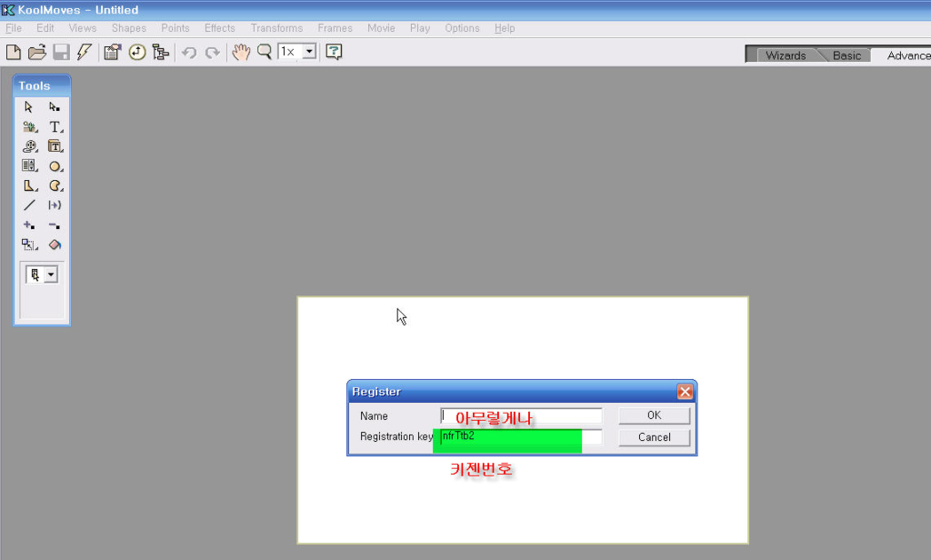Viewport: 931px width, 560px height.
Task: Open a file with the folder icon
Action: click(x=36, y=52)
